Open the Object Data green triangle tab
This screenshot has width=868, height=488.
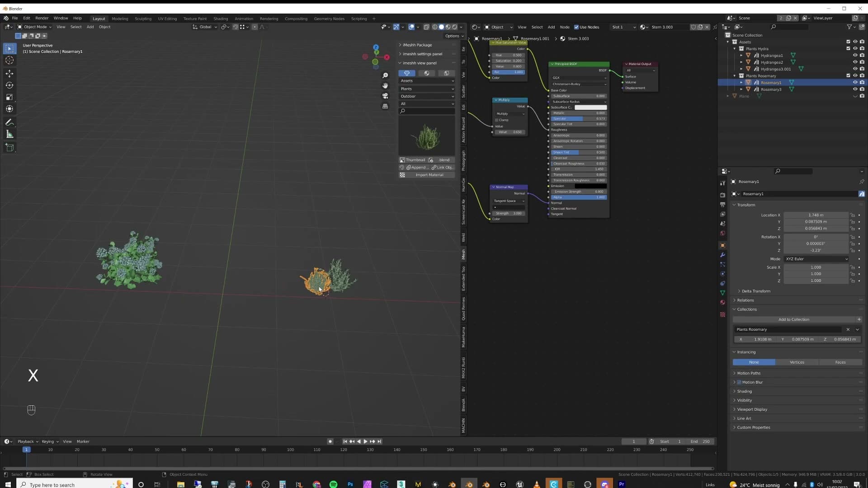pyautogui.click(x=722, y=293)
